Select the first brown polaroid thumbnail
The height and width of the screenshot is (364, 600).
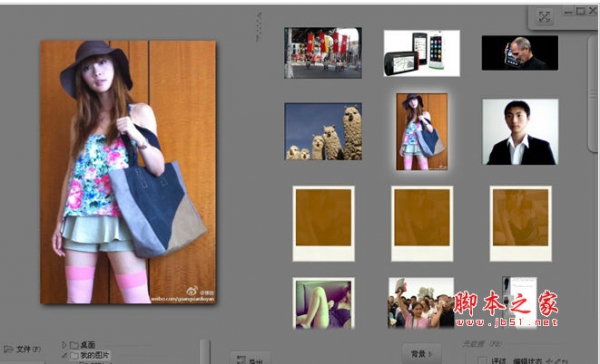[x=324, y=224]
